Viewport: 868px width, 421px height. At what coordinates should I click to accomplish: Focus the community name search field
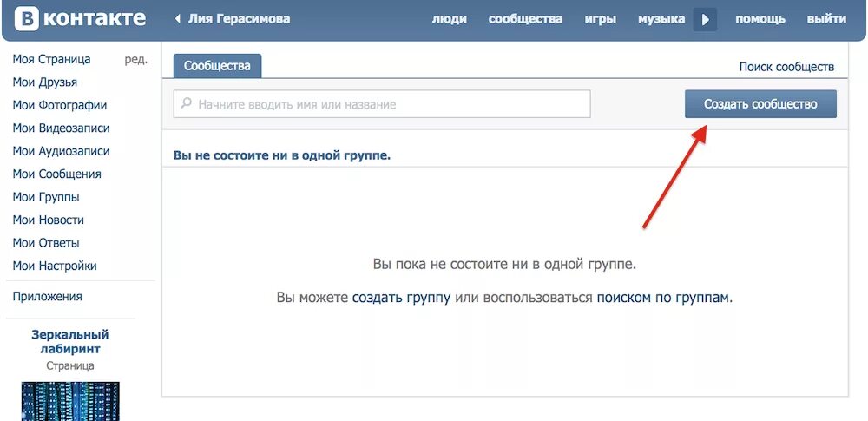pyautogui.click(x=382, y=104)
